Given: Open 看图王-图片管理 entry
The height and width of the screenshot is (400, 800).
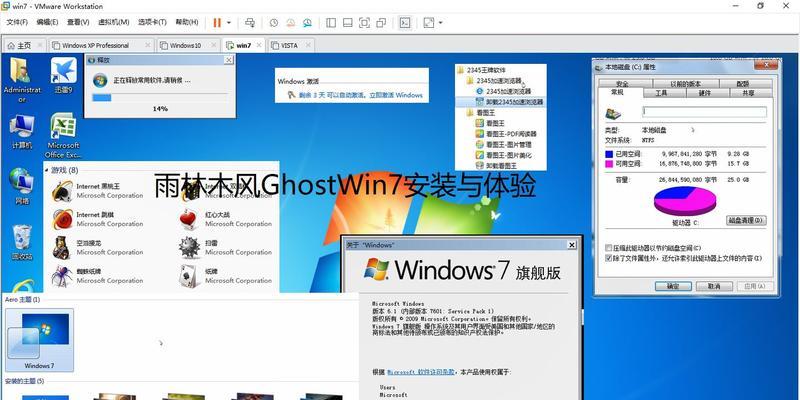Looking at the screenshot, I should (x=504, y=144).
